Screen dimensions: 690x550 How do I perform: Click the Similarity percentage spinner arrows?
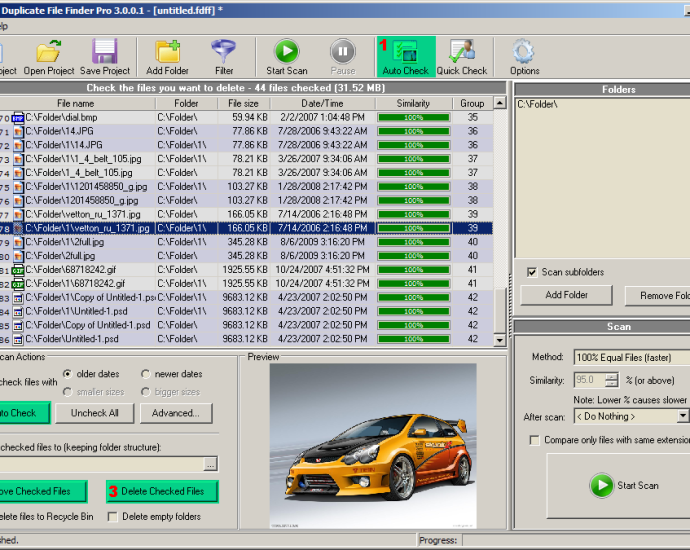pyautogui.click(x=612, y=380)
